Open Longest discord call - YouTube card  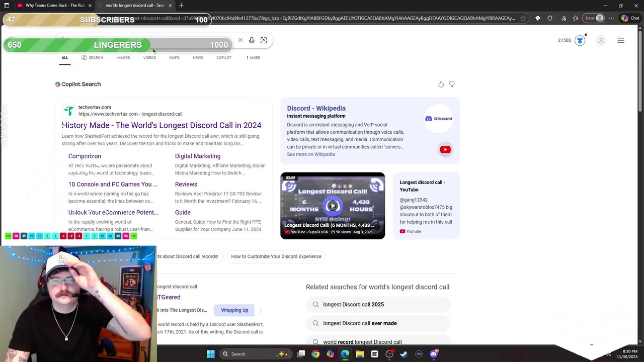click(x=426, y=206)
